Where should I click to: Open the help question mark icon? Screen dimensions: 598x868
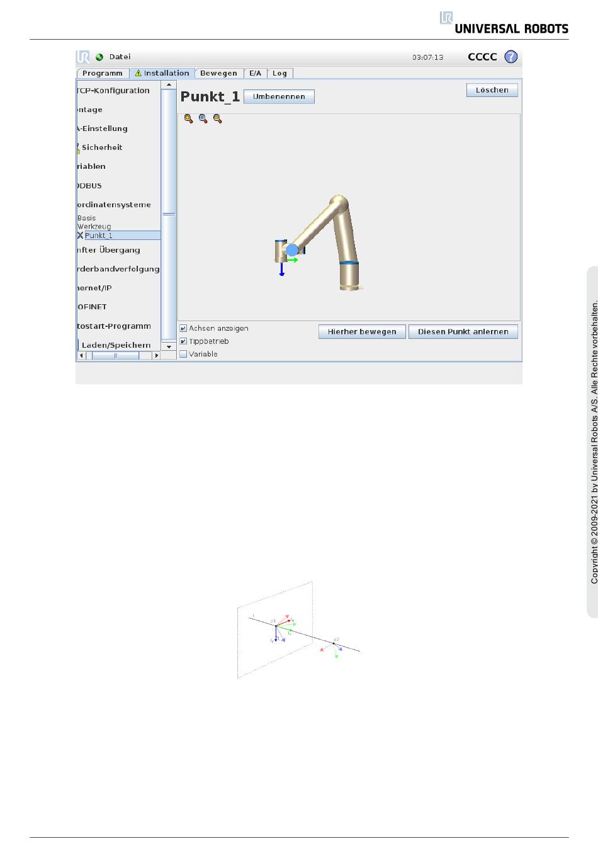(511, 57)
